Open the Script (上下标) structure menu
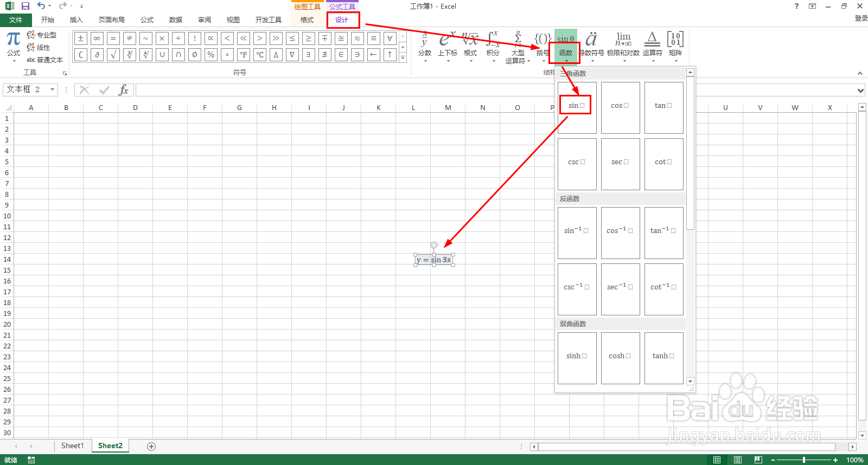 [448, 47]
